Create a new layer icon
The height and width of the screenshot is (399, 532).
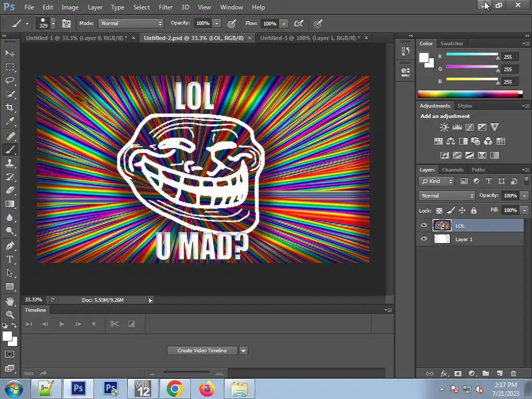click(499, 374)
